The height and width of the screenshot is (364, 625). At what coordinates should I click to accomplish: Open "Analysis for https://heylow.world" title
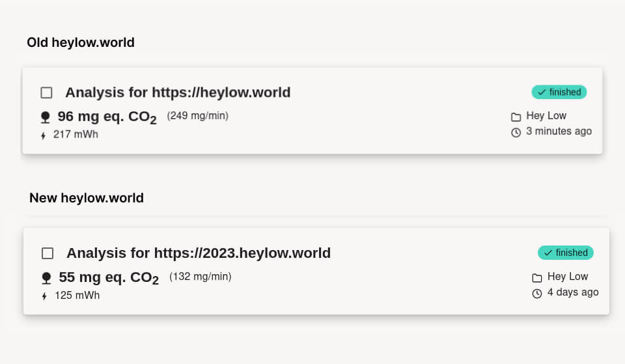178,92
